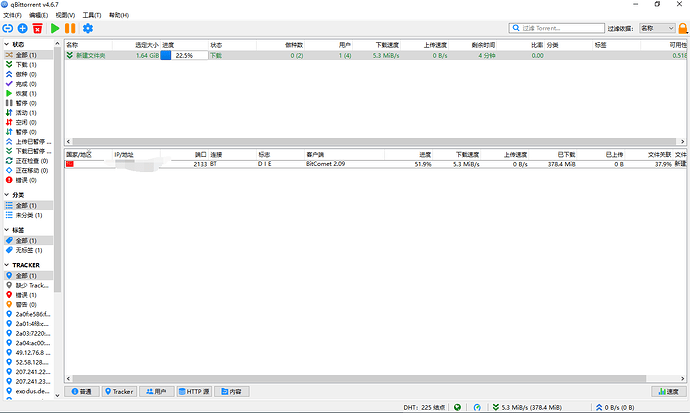Click the 速度 speed graph button

(x=666, y=391)
